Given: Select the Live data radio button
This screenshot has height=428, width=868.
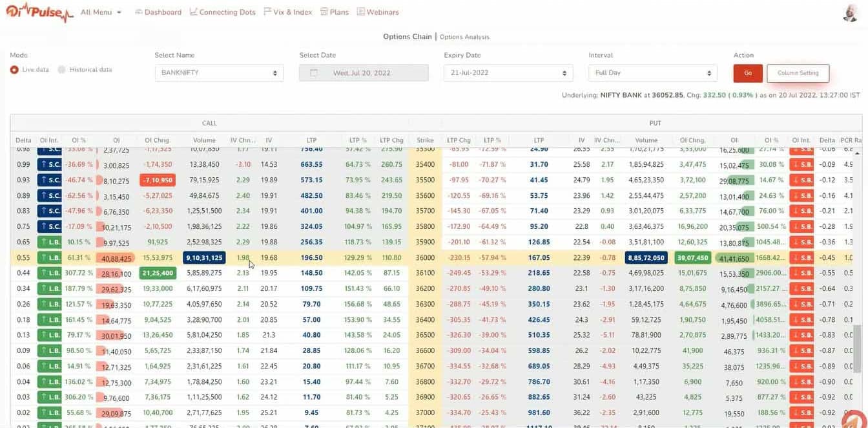Looking at the screenshot, I should coord(15,69).
